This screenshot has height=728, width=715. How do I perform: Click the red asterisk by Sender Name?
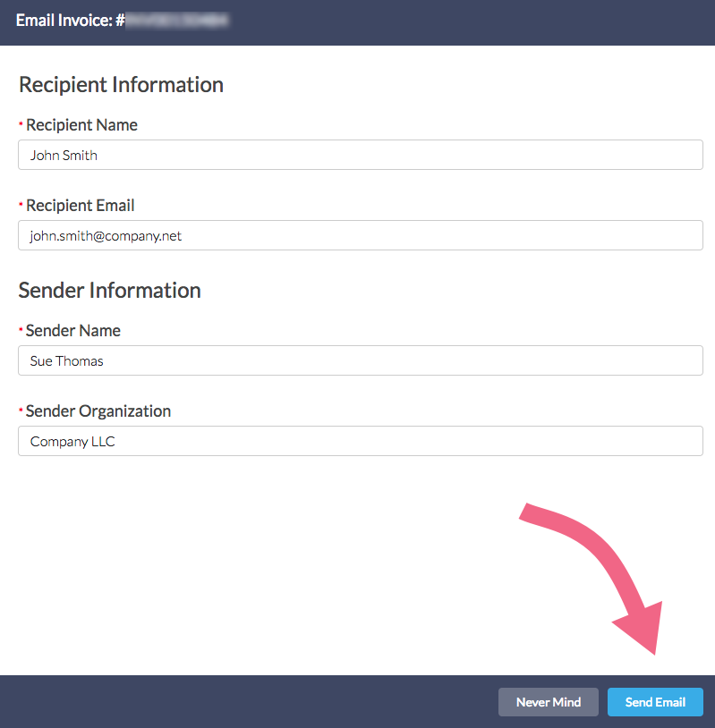(21, 329)
